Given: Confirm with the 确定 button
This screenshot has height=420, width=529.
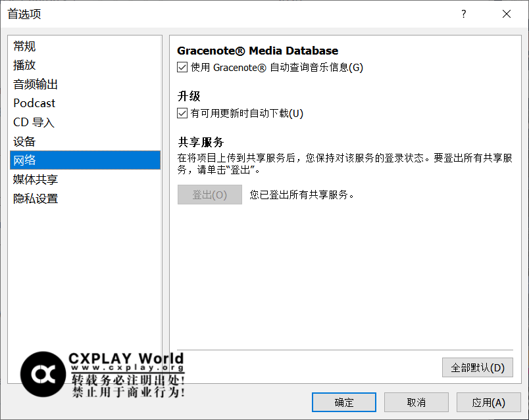Looking at the screenshot, I should (x=343, y=402).
